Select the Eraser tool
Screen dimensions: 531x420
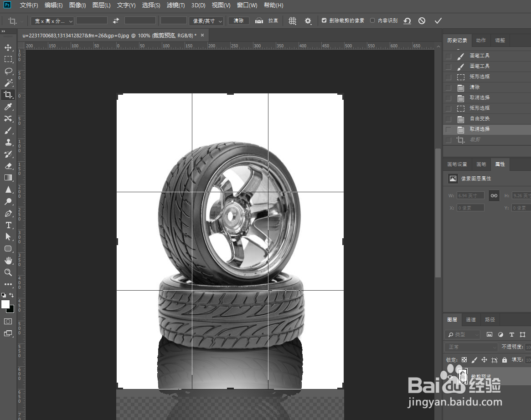coord(8,166)
